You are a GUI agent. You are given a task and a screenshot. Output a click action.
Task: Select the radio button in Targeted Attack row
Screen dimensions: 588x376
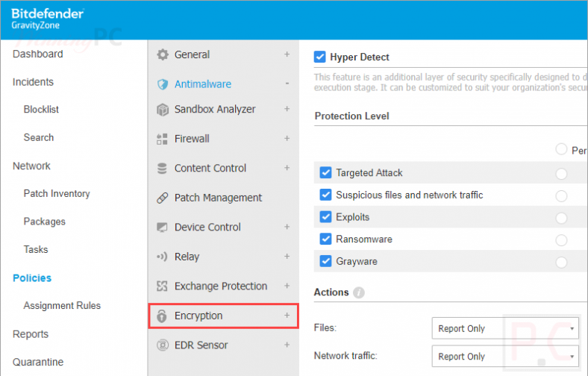pos(561,174)
